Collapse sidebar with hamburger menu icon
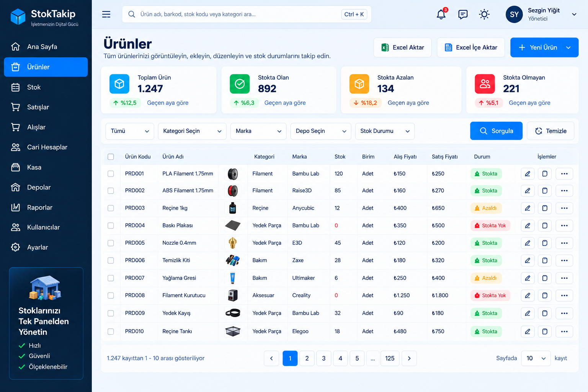The height and width of the screenshot is (392, 588). (x=106, y=15)
